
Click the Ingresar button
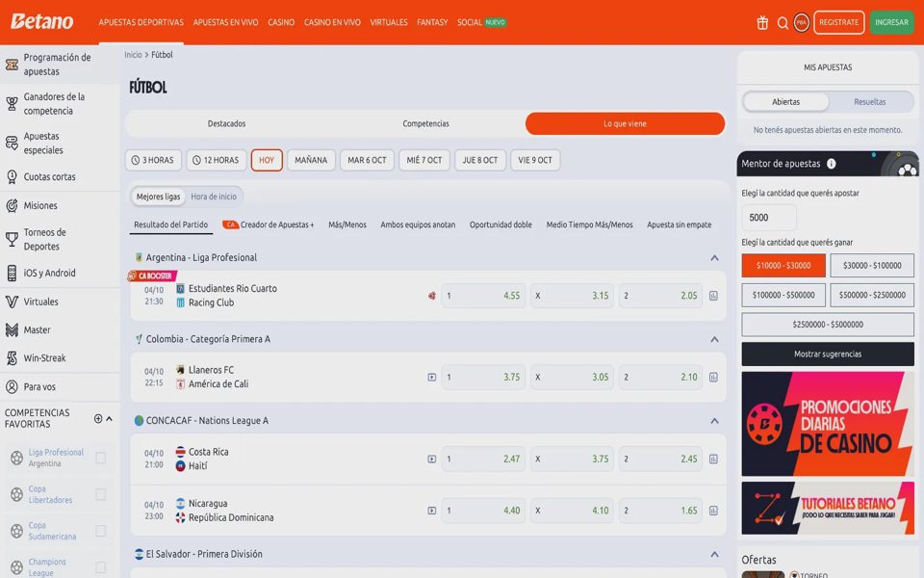point(891,22)
